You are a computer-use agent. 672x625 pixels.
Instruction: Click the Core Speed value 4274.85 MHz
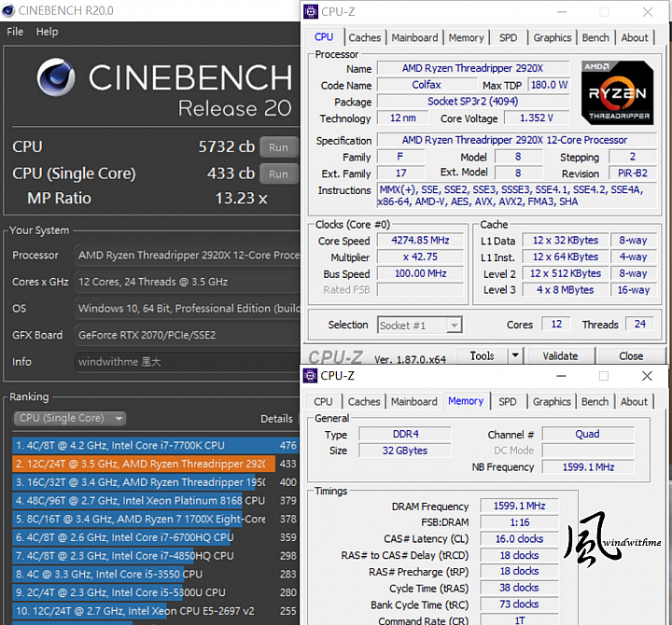coord(420,241)
